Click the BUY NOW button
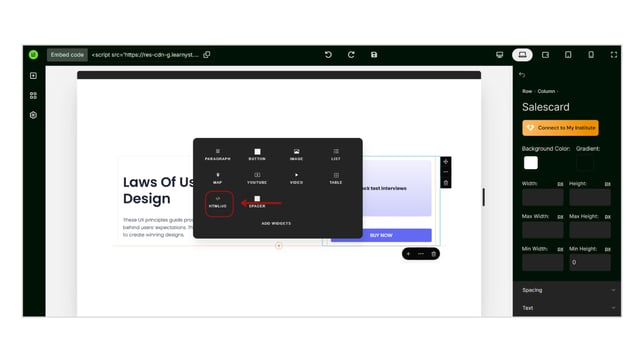 pos(381,235)
